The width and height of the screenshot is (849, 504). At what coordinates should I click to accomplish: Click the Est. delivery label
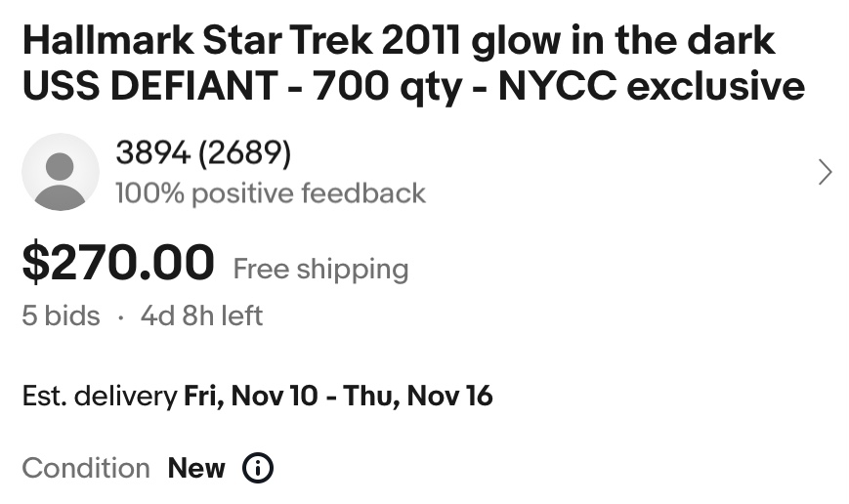click(x=99, y=396)
